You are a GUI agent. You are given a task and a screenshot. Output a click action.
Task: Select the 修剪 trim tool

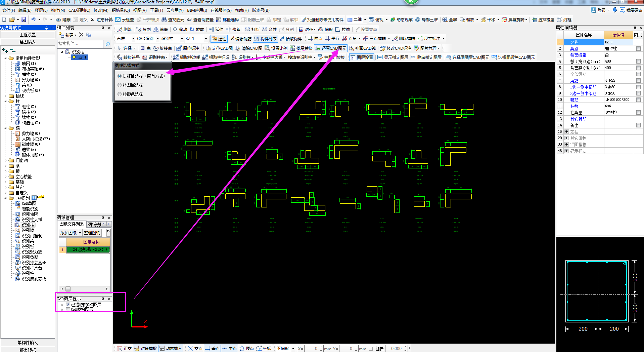(x=233, y=29)
